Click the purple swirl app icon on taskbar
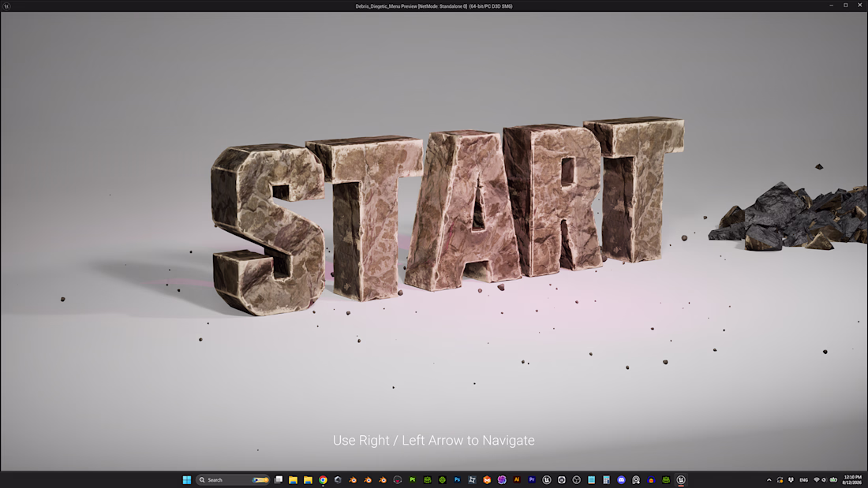868x488 pixels. pyautogui.click(x=502, y=479)
